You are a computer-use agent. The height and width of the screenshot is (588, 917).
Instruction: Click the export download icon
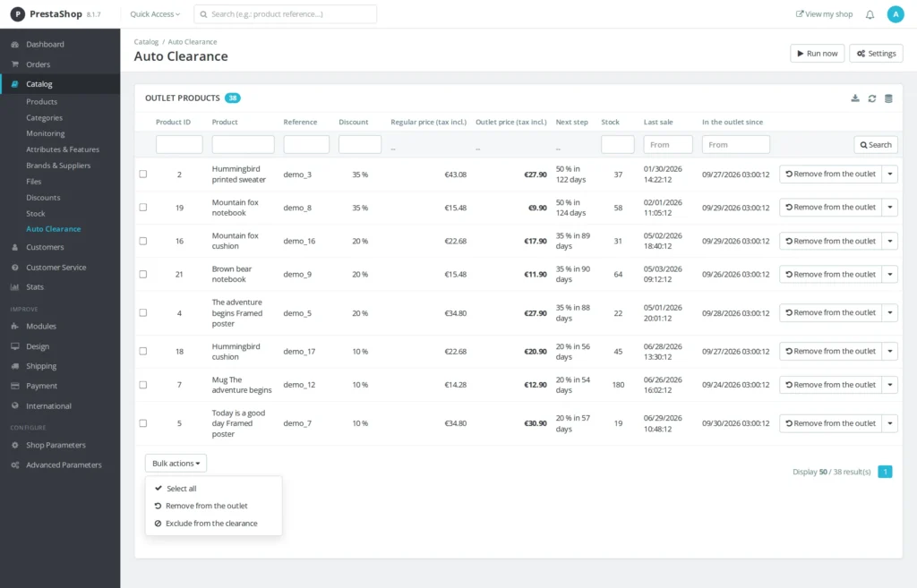[x=855, y=98]
